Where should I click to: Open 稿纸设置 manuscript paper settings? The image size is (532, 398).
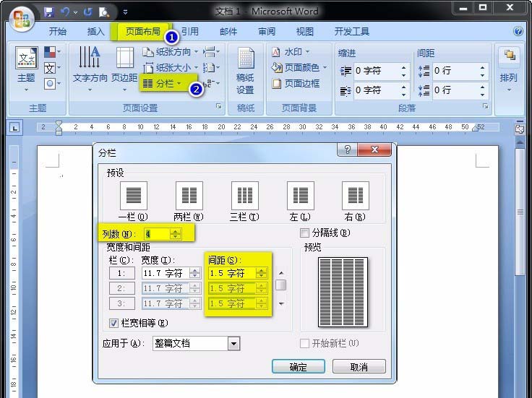tap(245, 71)
